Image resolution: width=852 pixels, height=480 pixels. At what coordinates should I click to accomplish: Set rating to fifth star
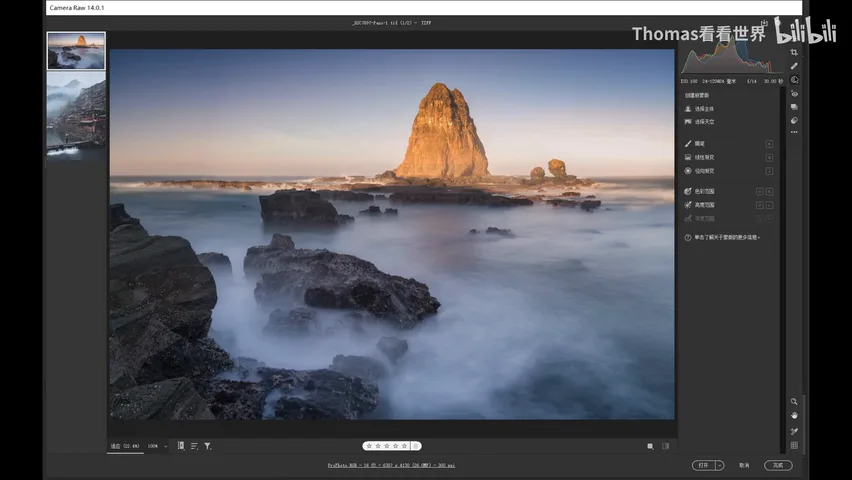pyautogui.click(x=404, y=446)
